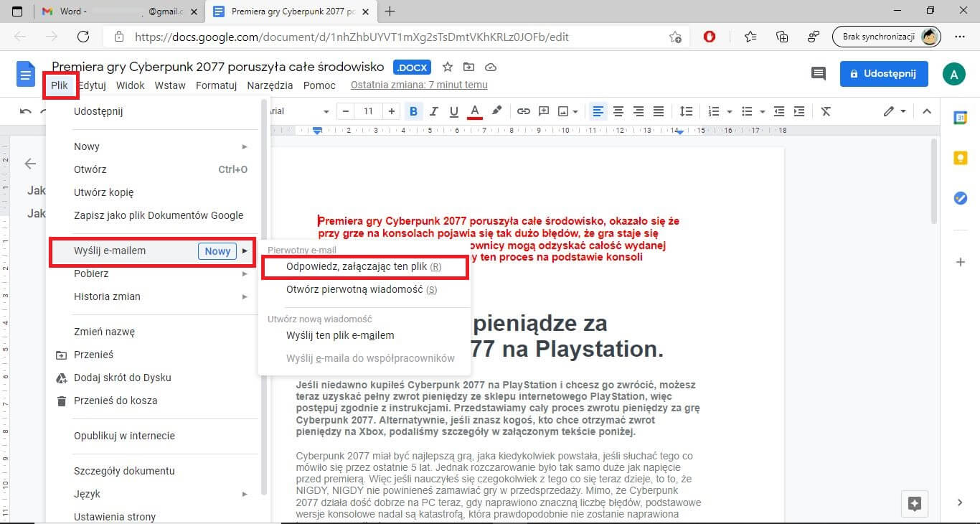The image size is (980, 524).
Task: Collapse the toolbar with up chevron
Action: (926, 111)
